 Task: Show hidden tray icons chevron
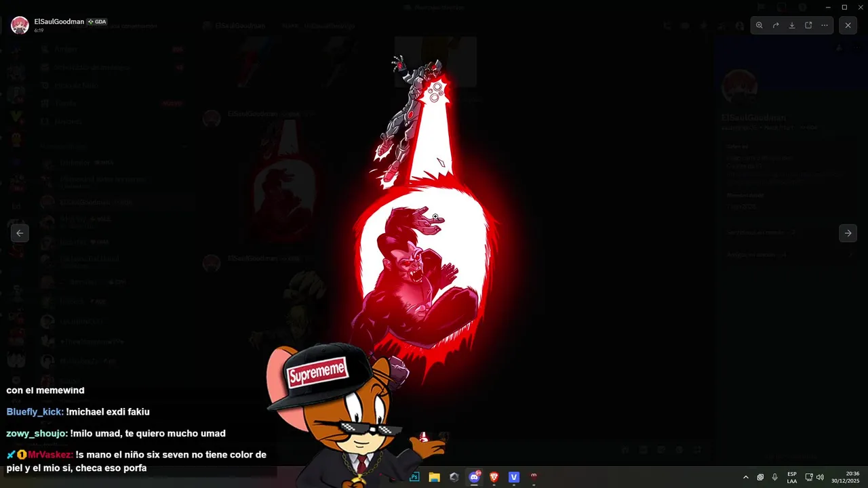pyautogui.click(x=746, y=477)
